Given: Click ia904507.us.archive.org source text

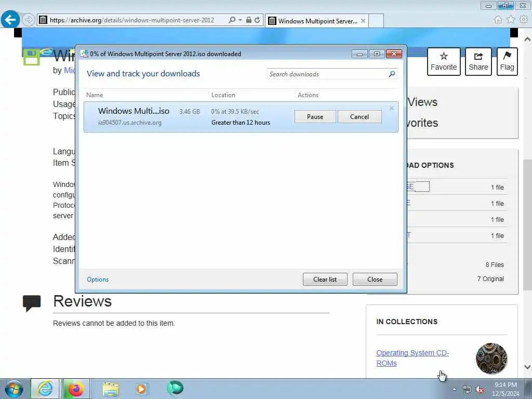Looking at the screenshot, I should pos(129,123).
